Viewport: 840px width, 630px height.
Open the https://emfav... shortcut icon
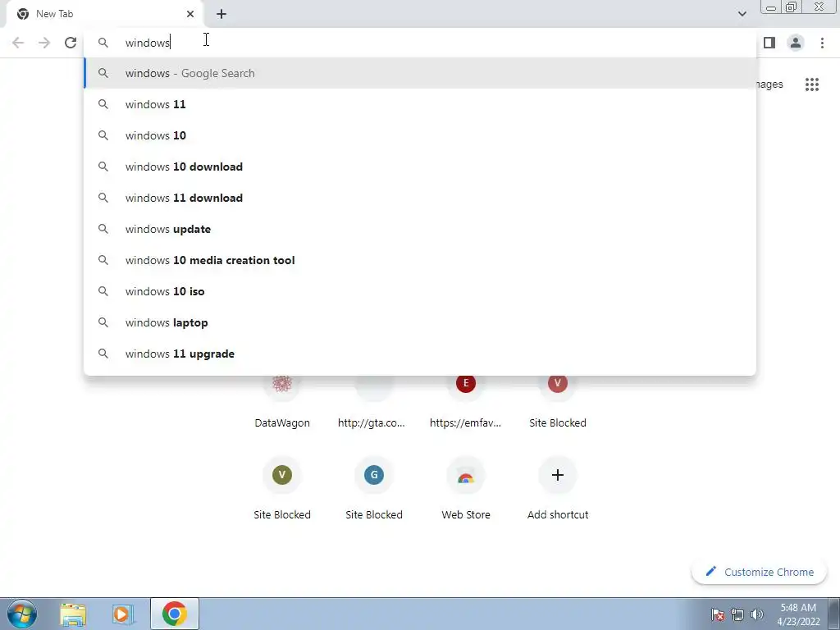[x=466, y=384]
